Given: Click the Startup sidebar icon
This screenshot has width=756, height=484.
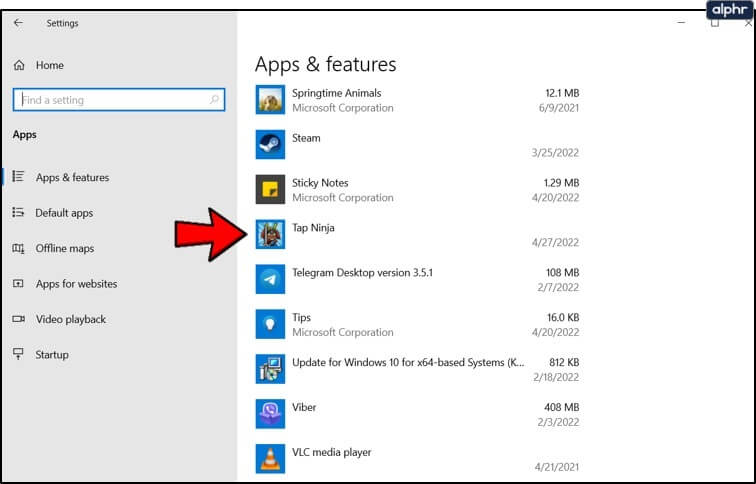Looking at the screenshot, I should click(18, 354).
